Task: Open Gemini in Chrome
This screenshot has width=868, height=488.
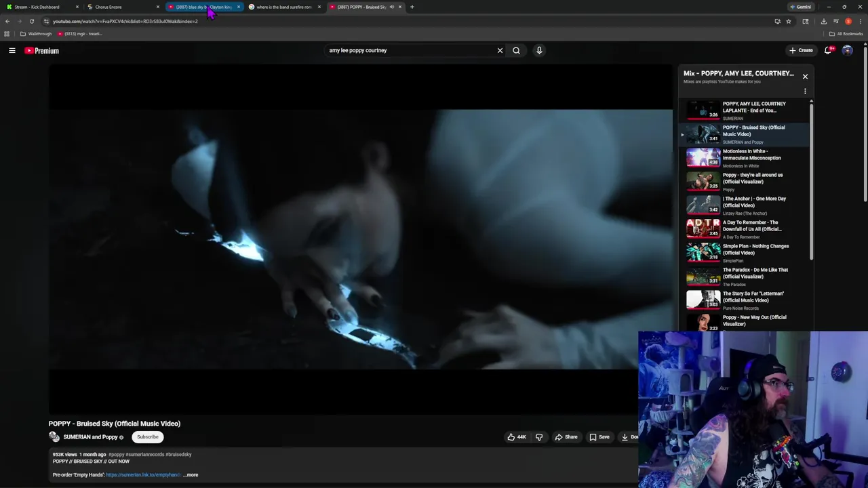Action: pyautogui.click(x=801, y=7)
